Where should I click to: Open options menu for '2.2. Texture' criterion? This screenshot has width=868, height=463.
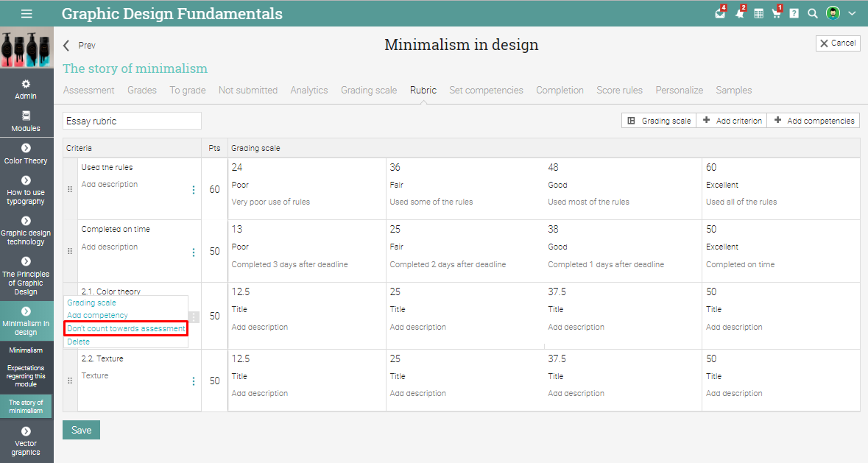coord(194,381)
